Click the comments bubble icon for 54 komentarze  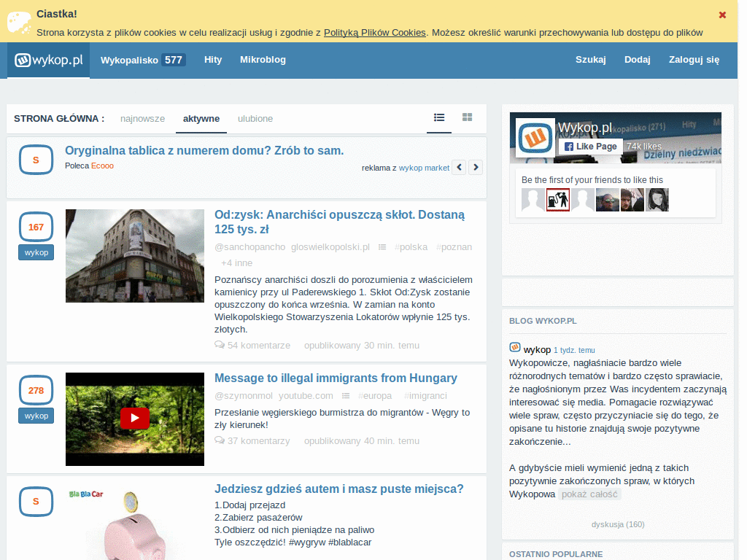[220, 345]
